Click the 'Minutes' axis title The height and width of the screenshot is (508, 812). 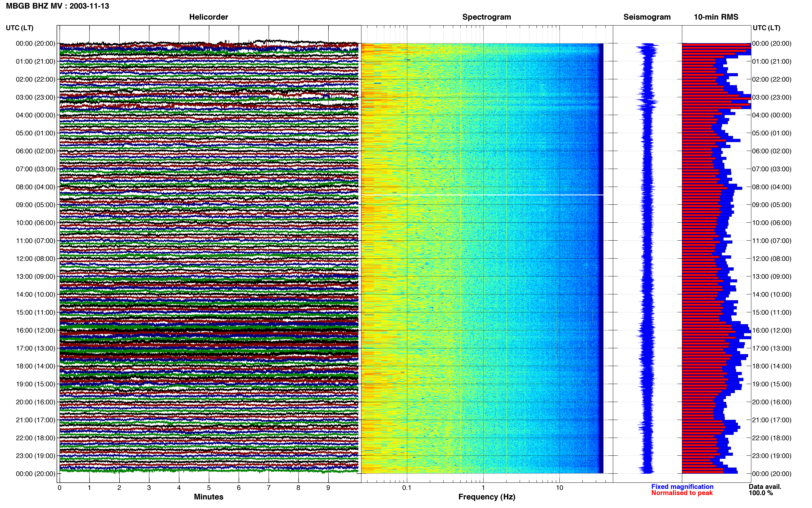coord(209,497)
